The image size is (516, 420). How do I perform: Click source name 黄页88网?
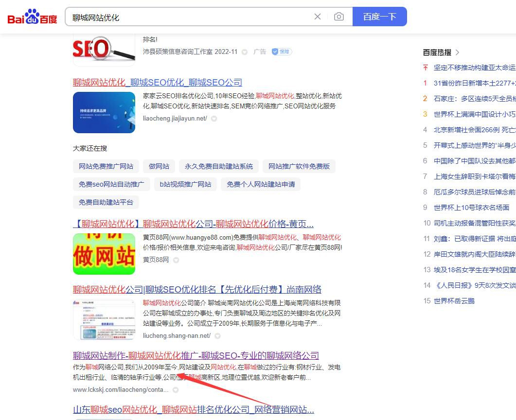[156, 260]
